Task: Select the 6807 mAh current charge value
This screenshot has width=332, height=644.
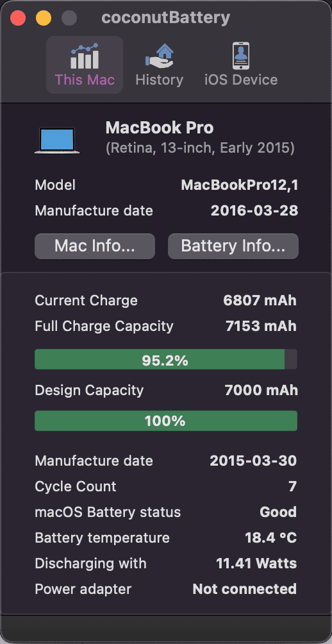Action: [x=260, y=300]
